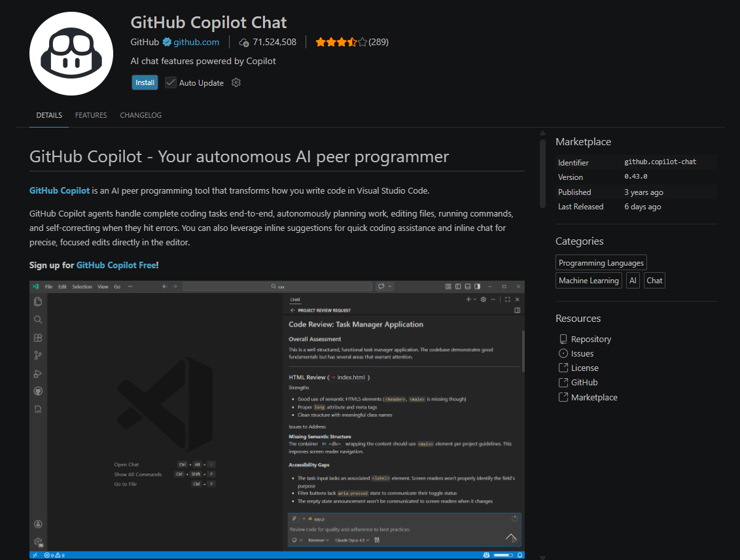Install the GitHub Copilot Chat extension

coord(145,82)
